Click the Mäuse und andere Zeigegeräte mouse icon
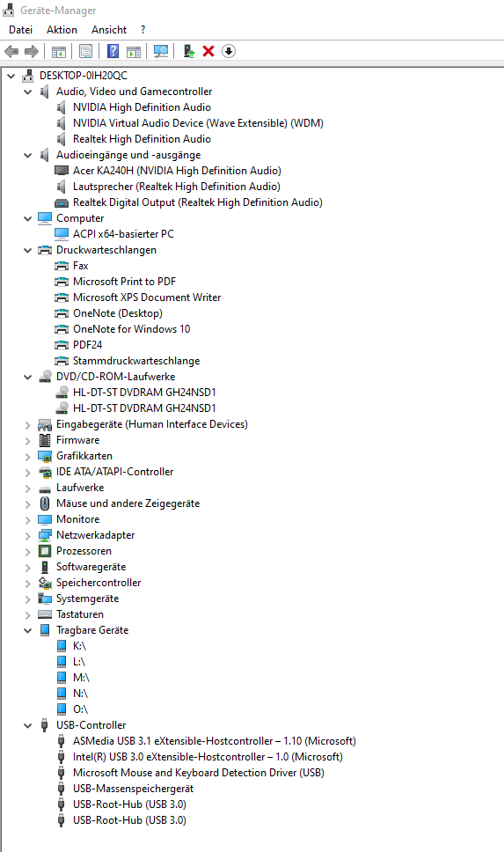Viewport: 504px width, 852px height. point(45,503)
